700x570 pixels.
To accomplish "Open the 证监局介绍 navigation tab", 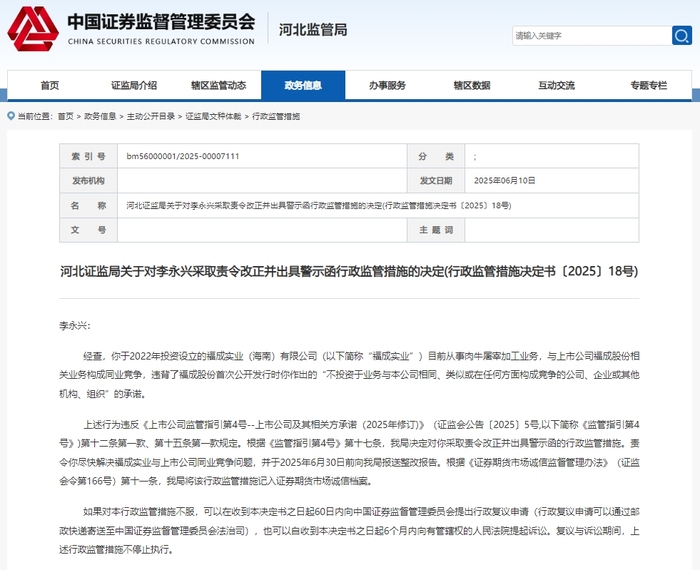I will click(134, 85).
